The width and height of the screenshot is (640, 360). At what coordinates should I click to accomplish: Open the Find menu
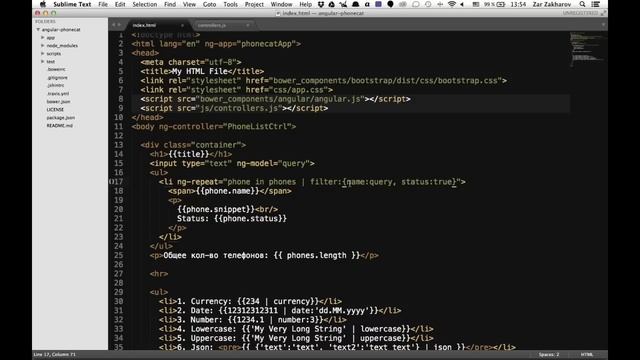pyautogui.click(x=170, y=4)
